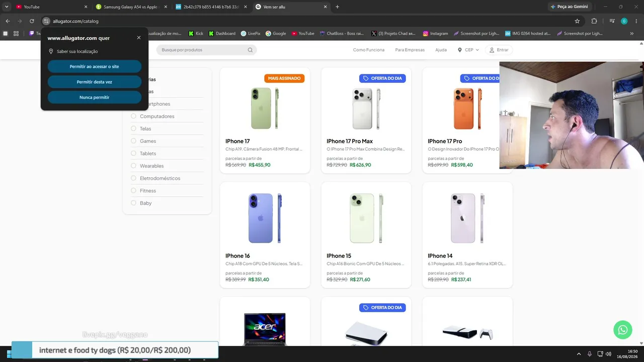The width and height of the screenshot is (644, 362).
Task: Switch to the YouTube tab
Action: [50, 7]
